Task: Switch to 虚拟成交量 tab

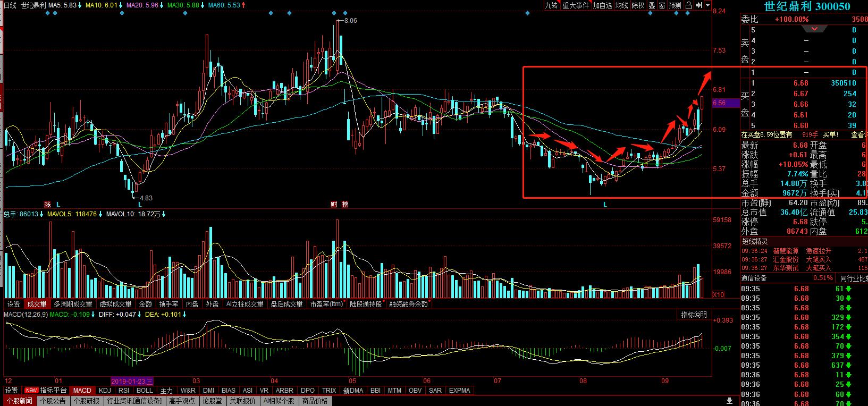Action: [x=115, y=304]
